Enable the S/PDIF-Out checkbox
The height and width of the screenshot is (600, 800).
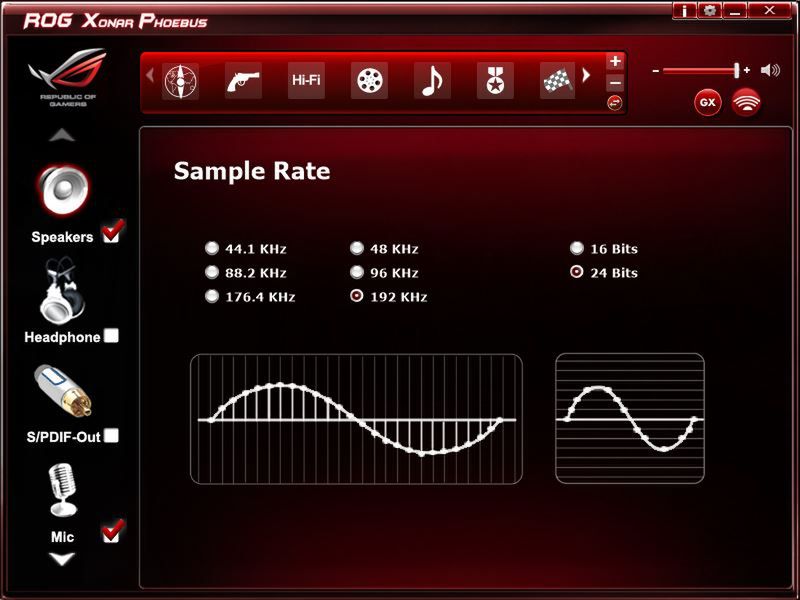(111, 435)
